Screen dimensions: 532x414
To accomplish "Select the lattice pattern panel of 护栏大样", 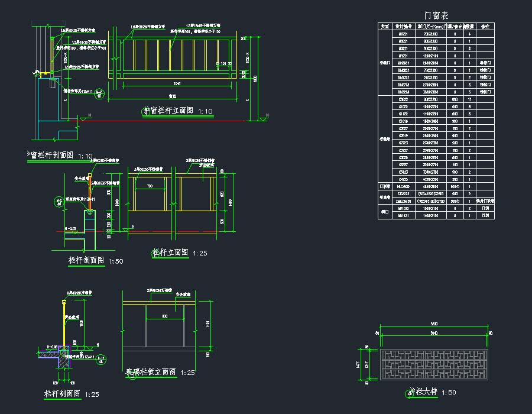I will 434,364.
